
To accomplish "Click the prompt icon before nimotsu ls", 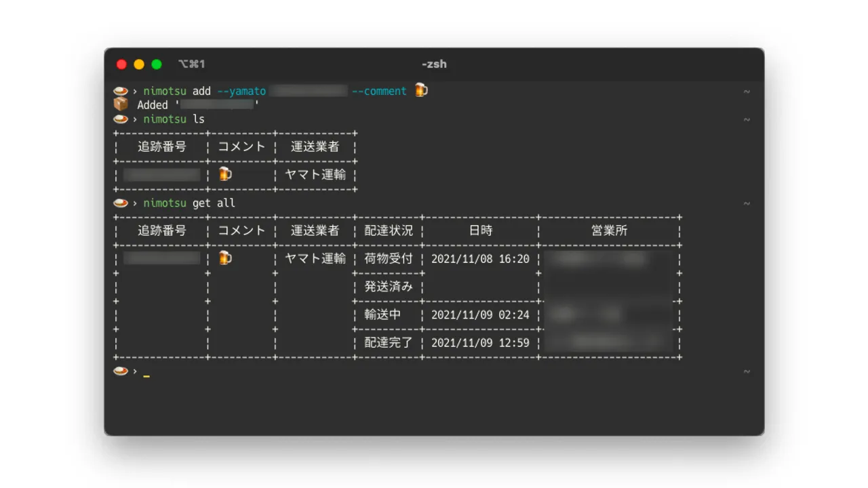I will tap(121, 119).
